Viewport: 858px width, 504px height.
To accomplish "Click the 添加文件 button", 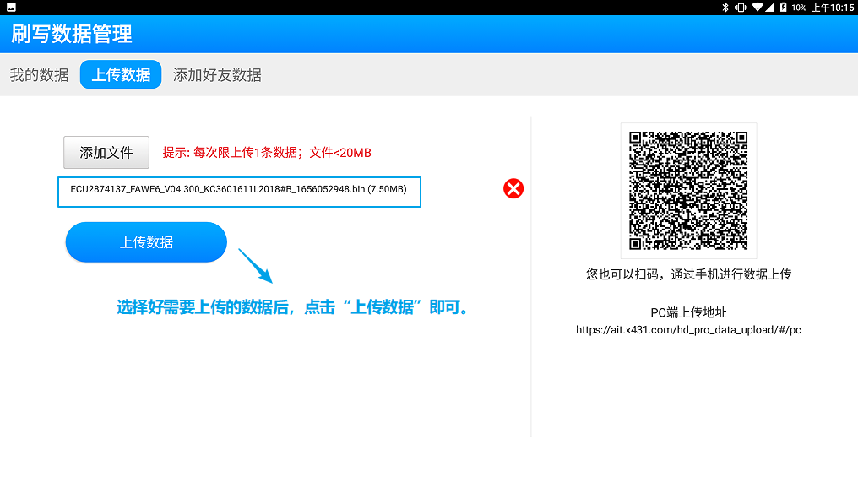I will pos(106,152).
